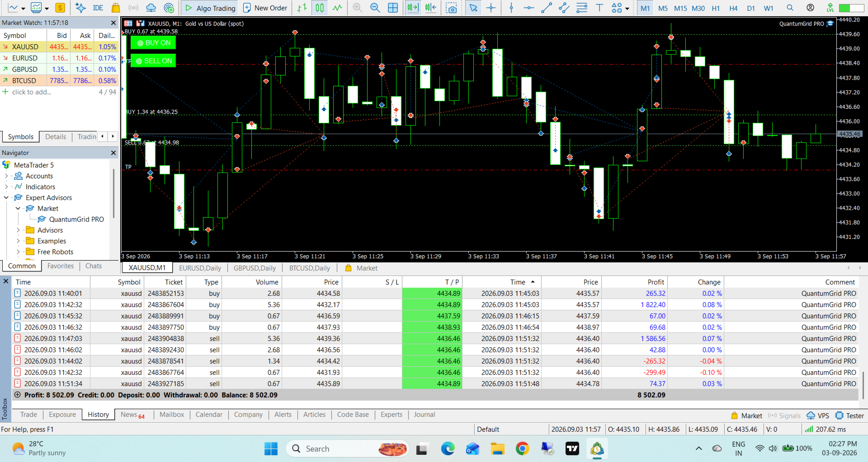The height and width of the screenshot is (462, 868).
Task: Switch timeframe to H1
Action: pos(716,8)
